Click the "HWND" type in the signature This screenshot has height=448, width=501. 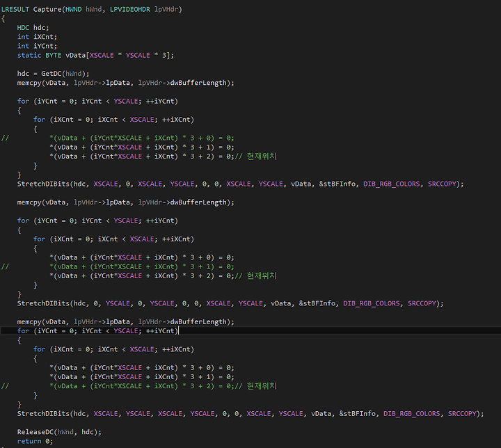(x=74, y=9)
